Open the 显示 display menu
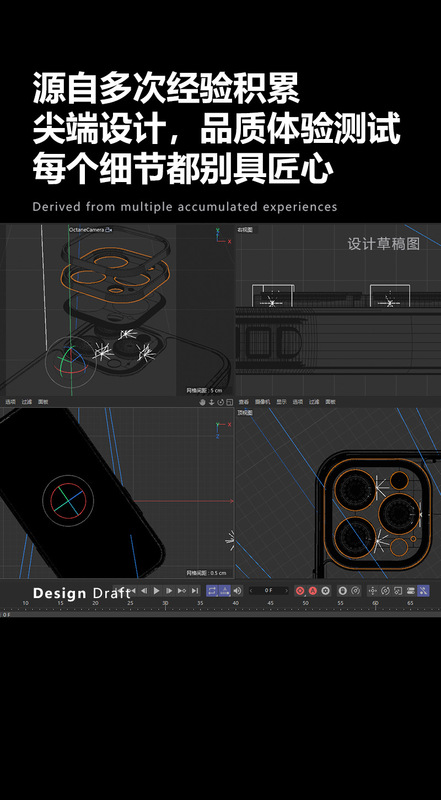The image size is (441, 800). [x=281, y=402]
